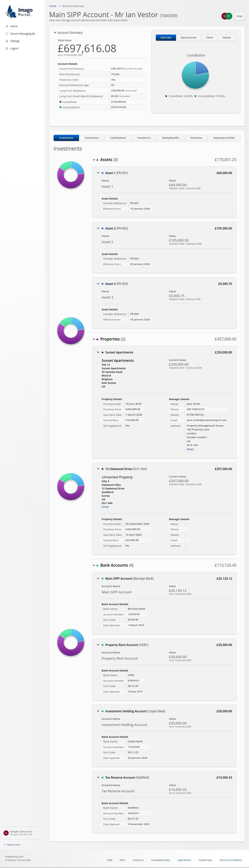The height and width of the screenshot is (868, 249).
Task: Click the account number 12345678
Action: 134,614
